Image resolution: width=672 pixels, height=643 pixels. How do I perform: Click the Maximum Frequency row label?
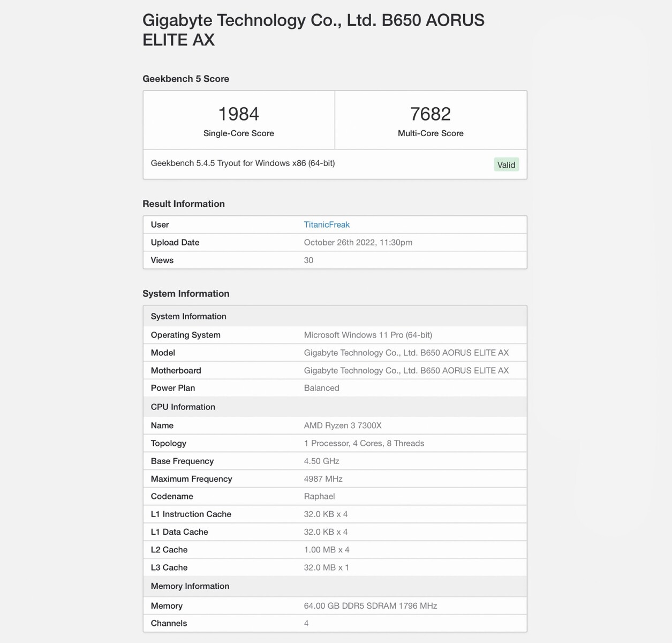coord(191,478)
